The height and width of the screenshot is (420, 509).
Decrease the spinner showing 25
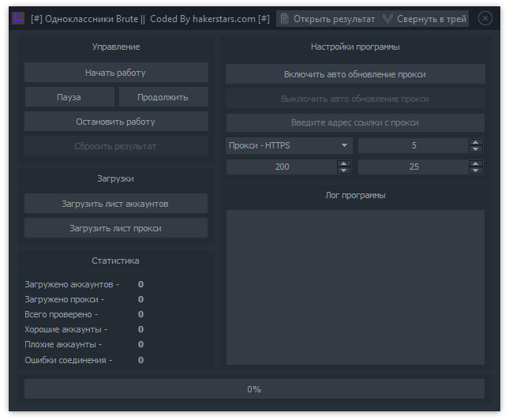475,171
